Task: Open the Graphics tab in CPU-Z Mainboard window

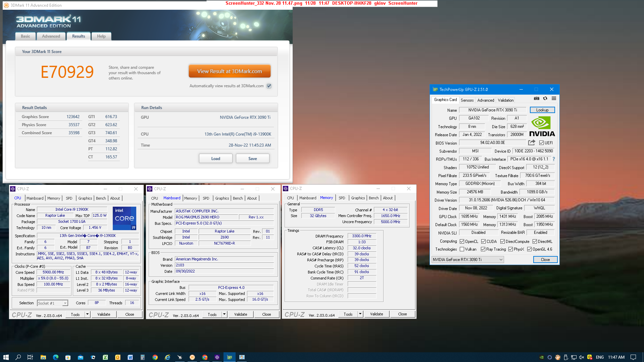Action: tap(222, 198)
